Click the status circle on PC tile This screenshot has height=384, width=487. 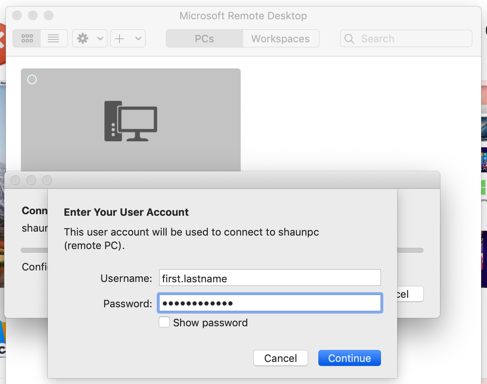(32, 80)
